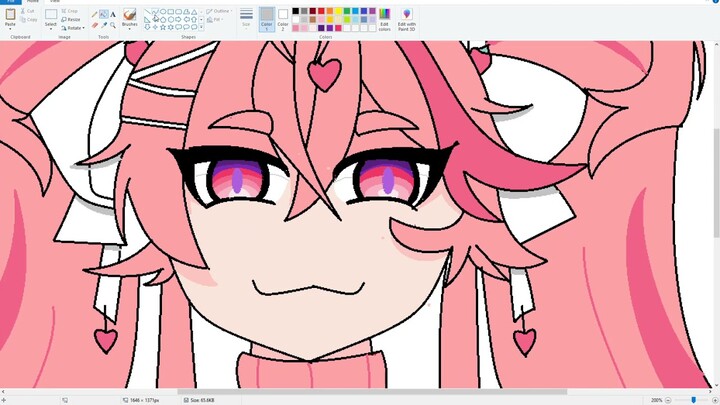Open the Home ribbon tab

pos(33,2)
